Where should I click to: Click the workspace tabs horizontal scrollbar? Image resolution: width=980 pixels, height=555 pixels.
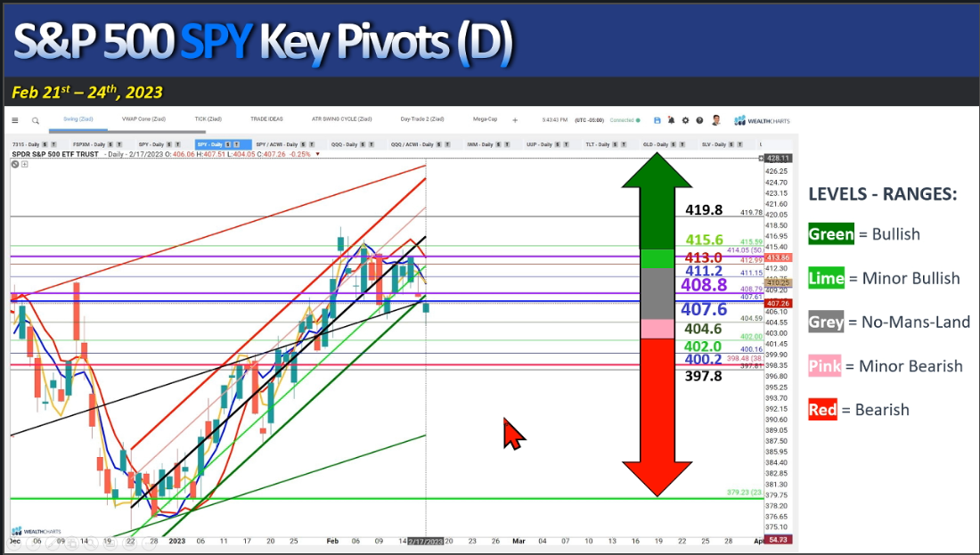(x=127, y=132)
